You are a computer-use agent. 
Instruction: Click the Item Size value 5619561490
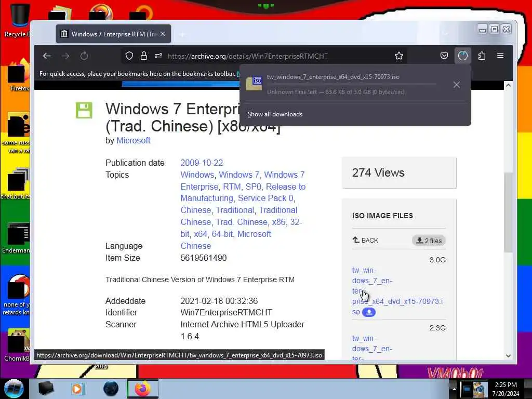coord(204,258)
